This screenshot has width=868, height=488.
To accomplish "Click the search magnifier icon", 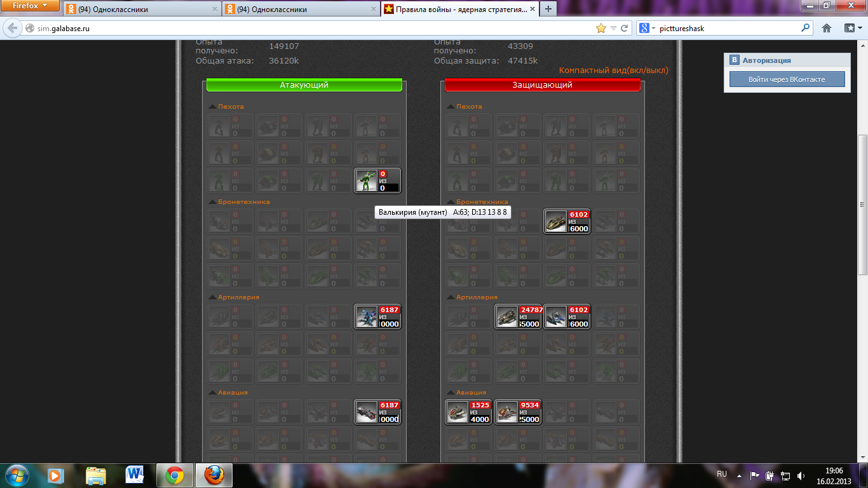I will point(806,28).
